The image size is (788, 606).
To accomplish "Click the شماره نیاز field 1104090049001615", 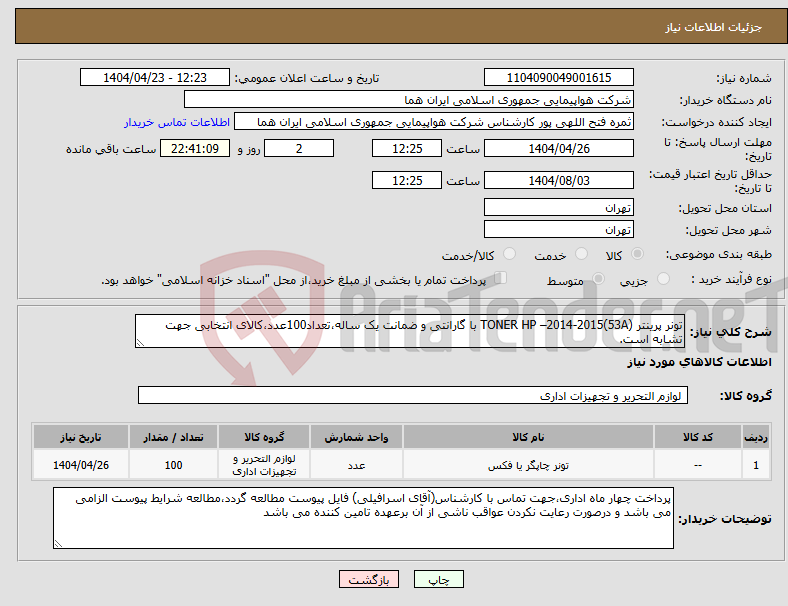I will (x=558, y=77).
